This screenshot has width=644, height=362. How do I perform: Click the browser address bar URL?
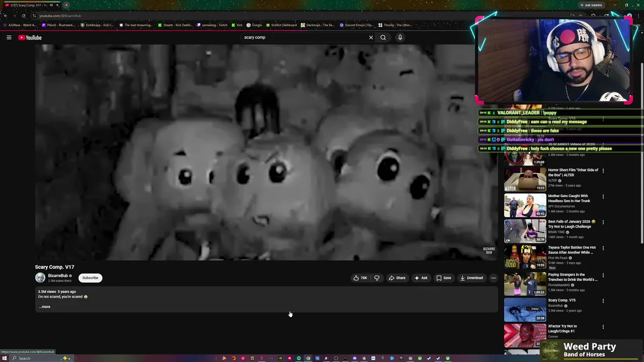[x=60, y=16]
